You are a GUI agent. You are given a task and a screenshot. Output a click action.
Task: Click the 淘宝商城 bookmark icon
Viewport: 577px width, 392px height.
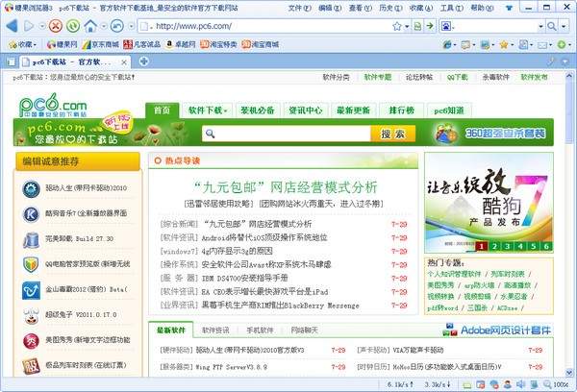pos(246,44)
